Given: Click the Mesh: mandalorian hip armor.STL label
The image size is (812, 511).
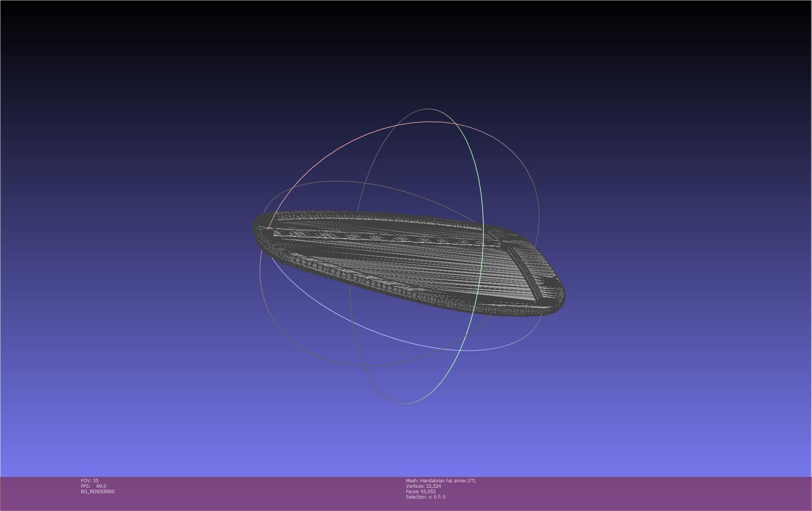Looking at the screenshot, I should 440,480.
